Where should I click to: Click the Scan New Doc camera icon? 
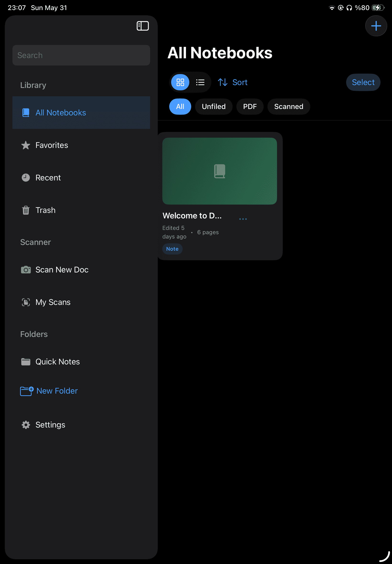[x=26, y=270]
